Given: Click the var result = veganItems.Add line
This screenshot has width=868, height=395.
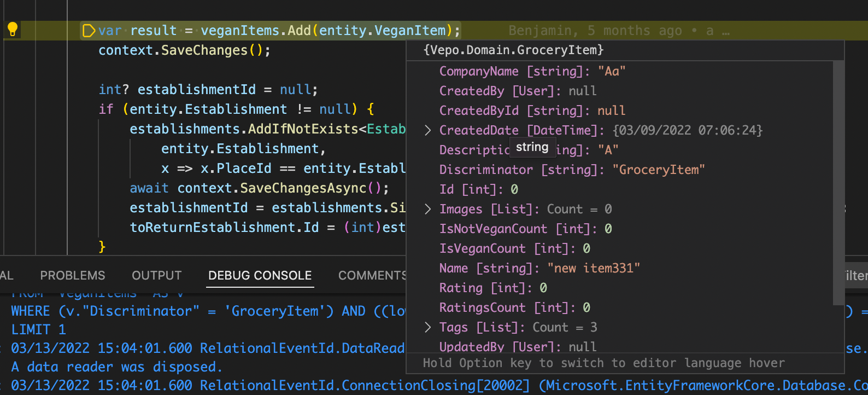Looking at the screenshot, I should coord(279,31).
